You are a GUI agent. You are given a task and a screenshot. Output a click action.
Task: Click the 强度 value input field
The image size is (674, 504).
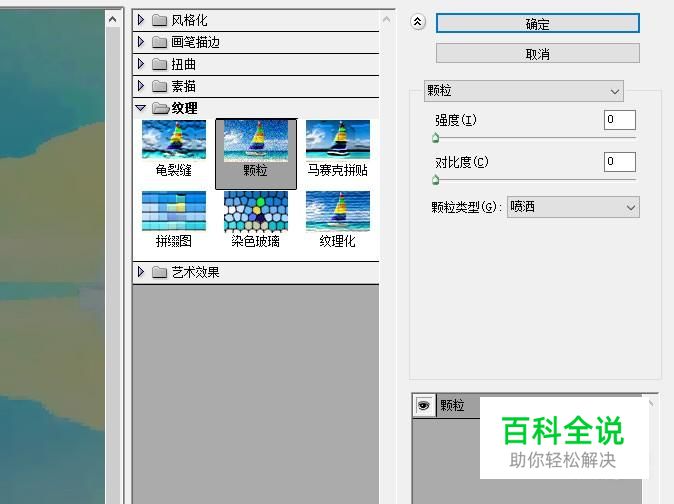pos(619,120)
